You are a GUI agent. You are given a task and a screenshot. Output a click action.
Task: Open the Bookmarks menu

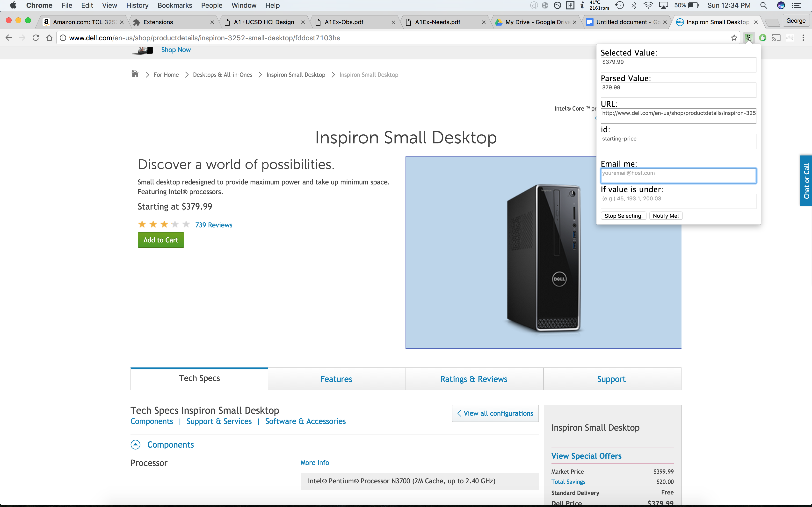tap(174, 5)
